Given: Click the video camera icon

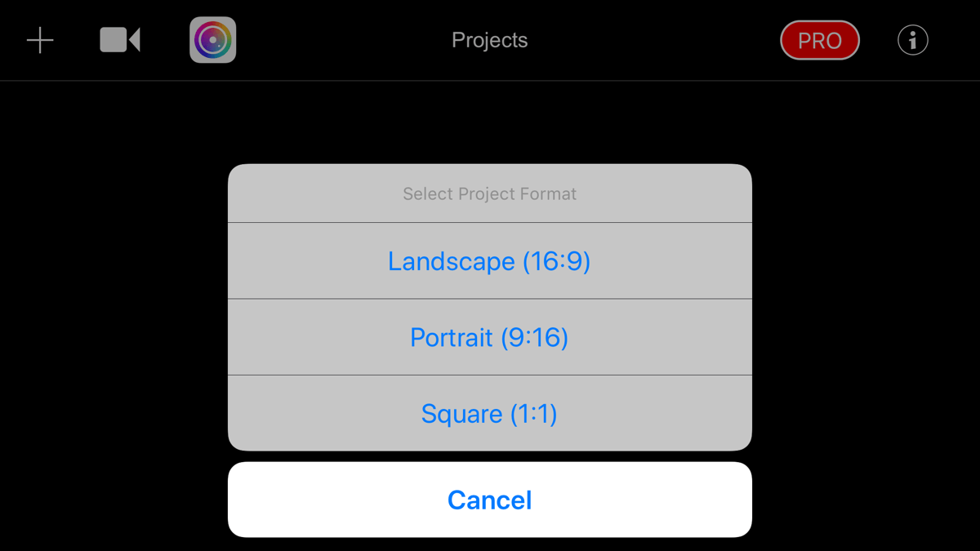Looking at the screenshot, I should tap(120, 40).
